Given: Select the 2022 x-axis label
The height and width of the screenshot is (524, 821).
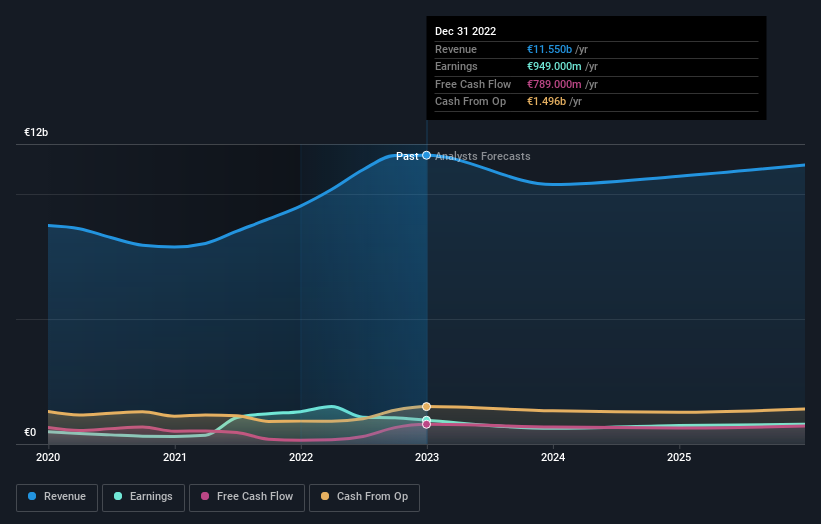Looking at the screenshot, I should pyautogui.click(x=301, y=457).
